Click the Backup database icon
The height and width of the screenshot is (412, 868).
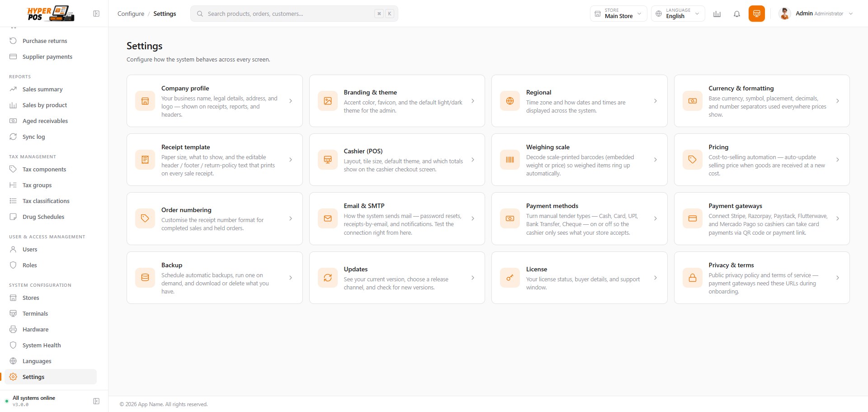145,278
